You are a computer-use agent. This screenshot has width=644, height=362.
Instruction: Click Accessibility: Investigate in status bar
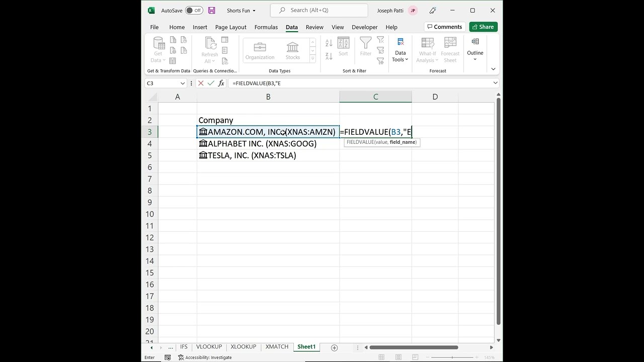[x=205, y=357]
